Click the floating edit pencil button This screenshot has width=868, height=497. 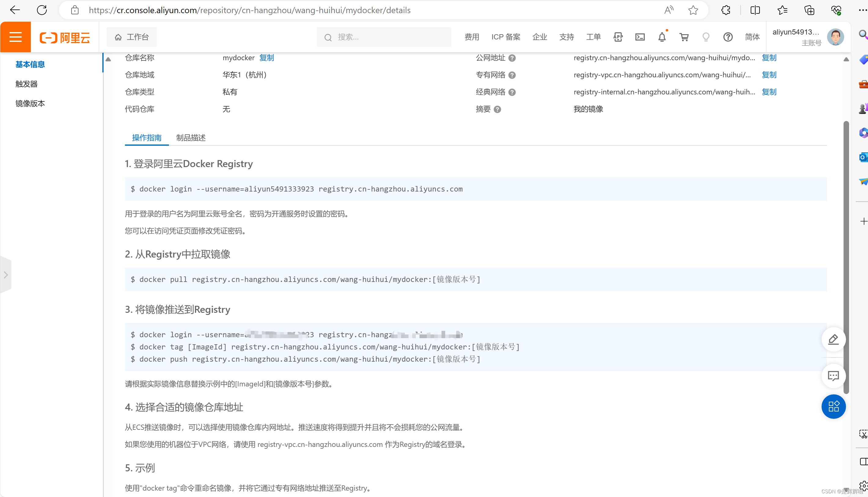[833, 339]
